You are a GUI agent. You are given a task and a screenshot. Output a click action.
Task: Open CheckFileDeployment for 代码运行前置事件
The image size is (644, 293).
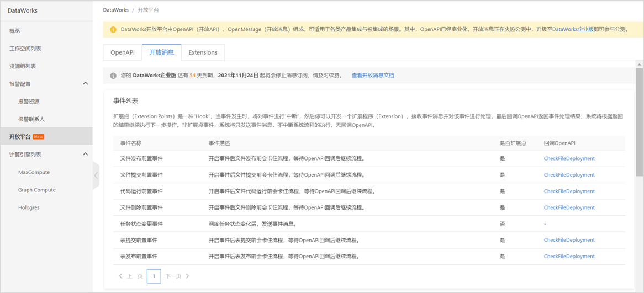tap(569, 191)
